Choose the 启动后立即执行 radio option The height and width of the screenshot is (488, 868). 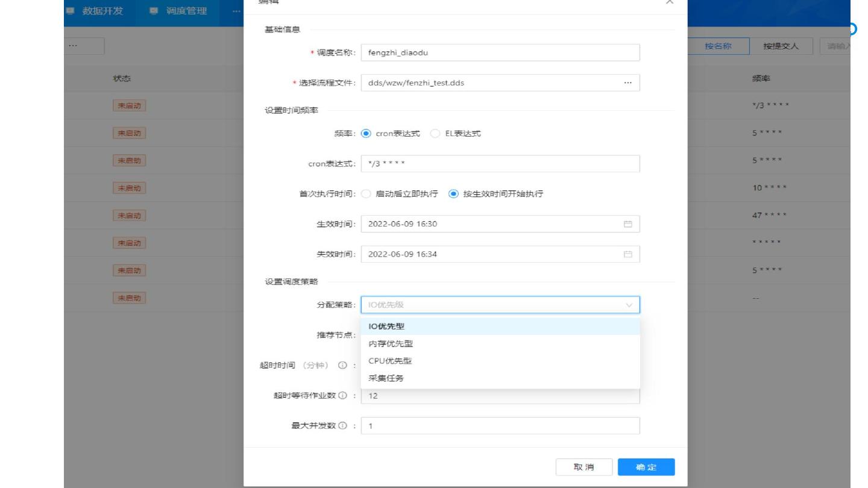point(366,194)
